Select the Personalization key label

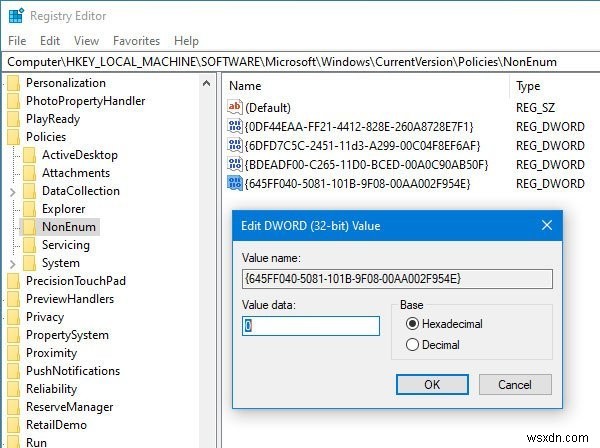pyautogui.click(x=66, y=83)
